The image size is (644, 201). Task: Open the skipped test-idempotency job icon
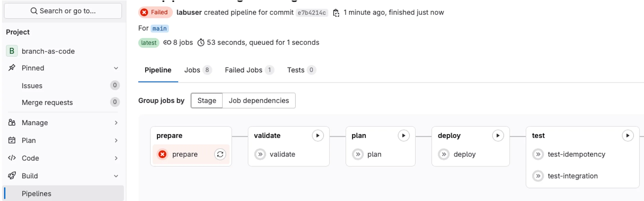pos(538,154)
